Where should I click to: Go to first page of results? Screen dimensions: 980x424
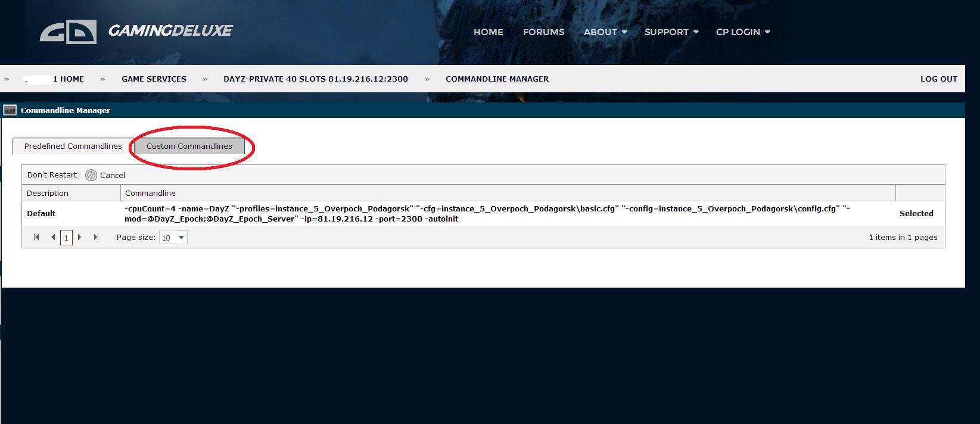coord(36,237)
